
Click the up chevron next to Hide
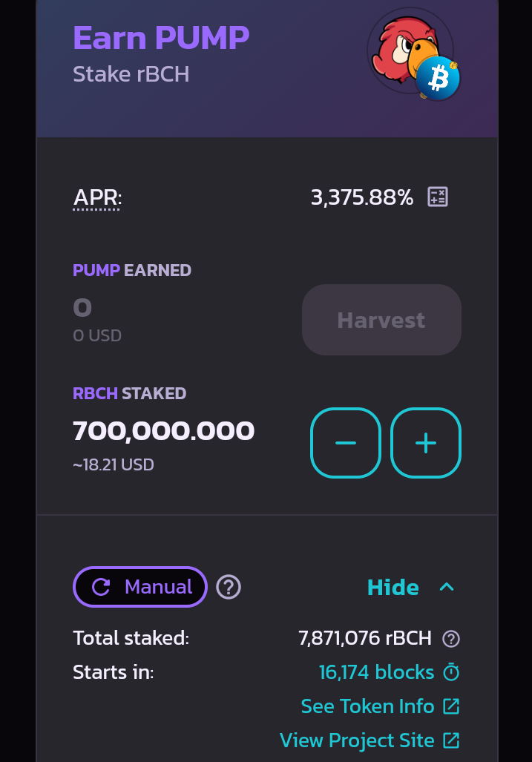[x=447, y=587]
